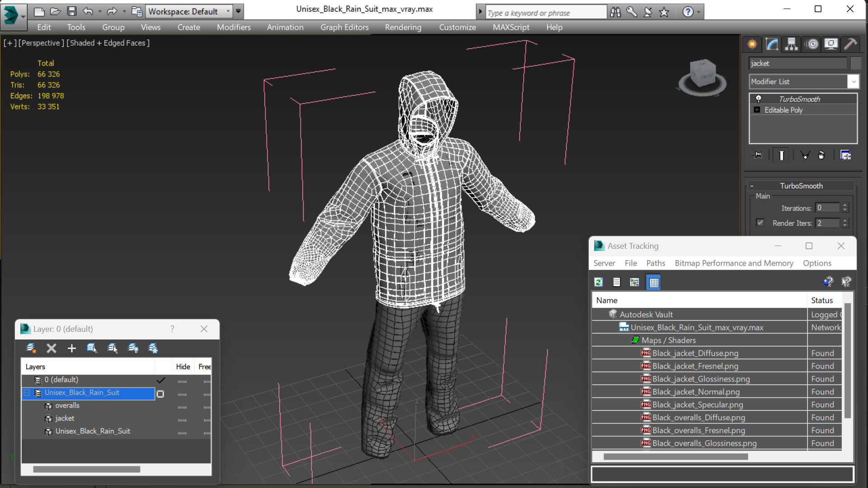Open undo history dropdown arrow
The height and width of the screenshot is (488, 868).
coord(100,11)
